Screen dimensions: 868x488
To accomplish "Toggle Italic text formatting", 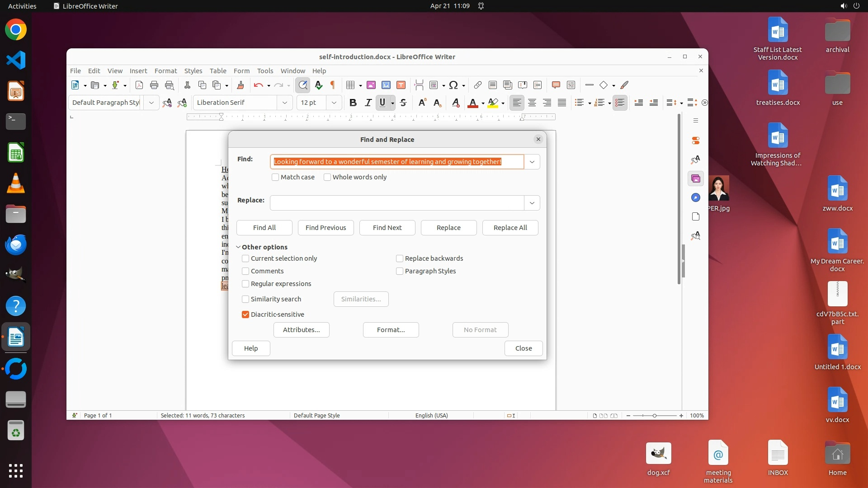I will pyautogui.click(x=368, y=103).
